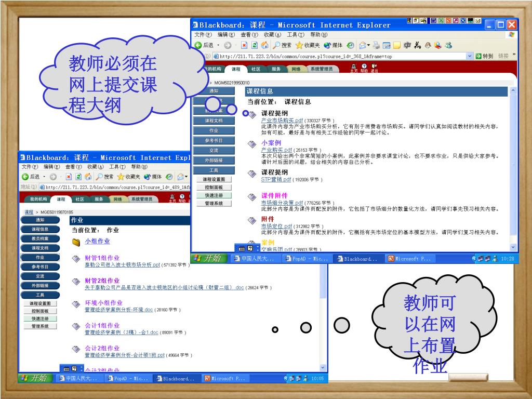Click 课程 breadcrumb link in lower window

29,212
